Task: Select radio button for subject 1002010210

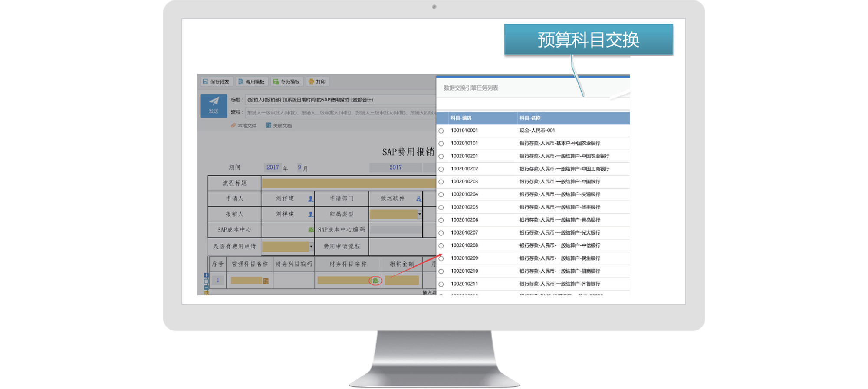Action: [441, 271]
